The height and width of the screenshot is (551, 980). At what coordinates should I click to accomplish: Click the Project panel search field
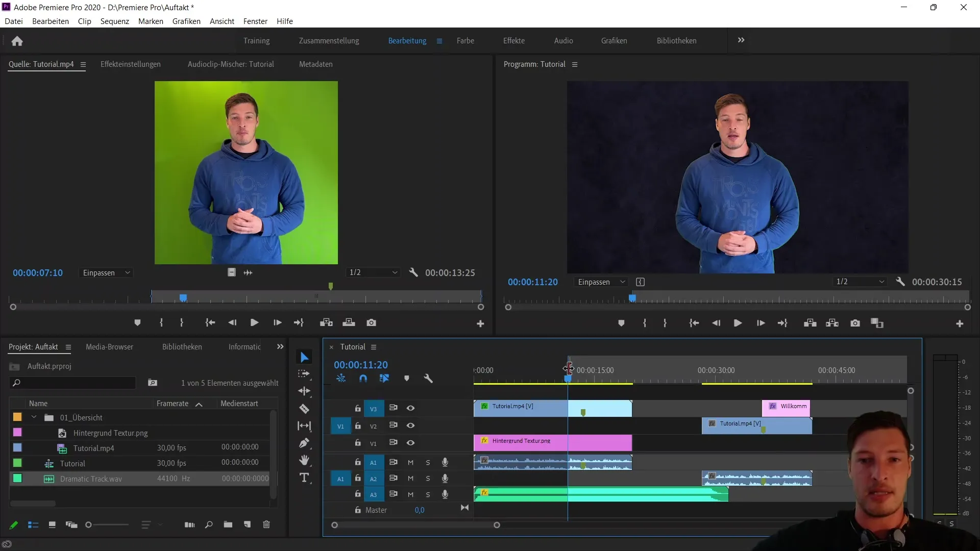click(x=73, y=383)
